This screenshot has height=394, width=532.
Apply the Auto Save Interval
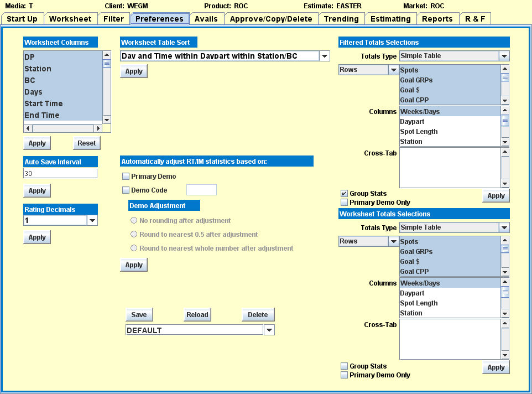[x=37, y=191]
